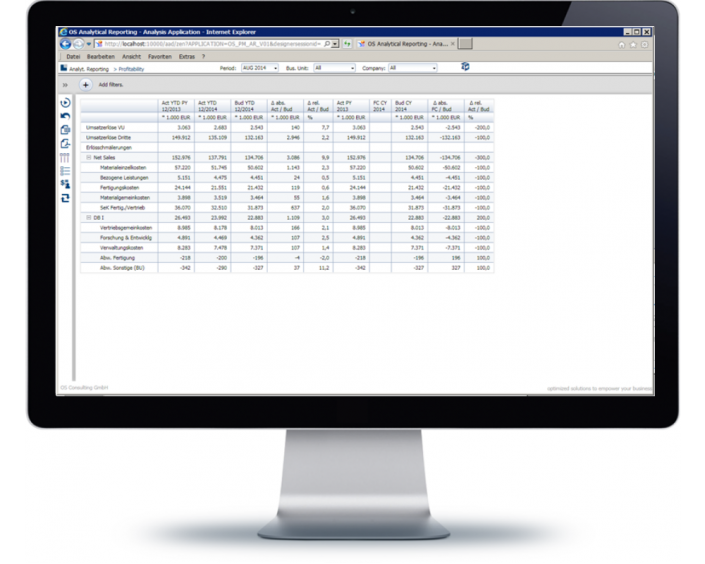Expand the panel with double chevron arrows

(x=66, y=85)
